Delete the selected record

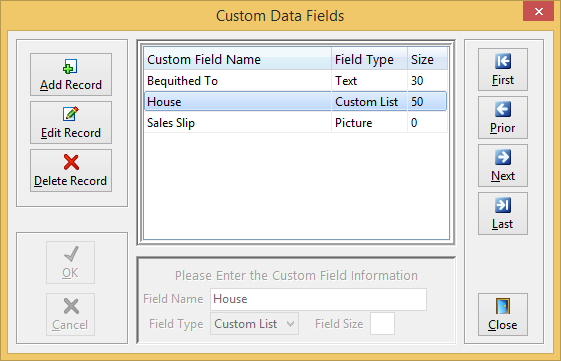(71, 170)
